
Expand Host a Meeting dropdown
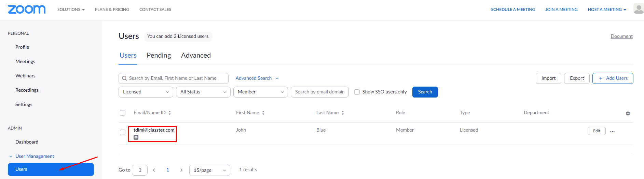[x=607, y=10]
